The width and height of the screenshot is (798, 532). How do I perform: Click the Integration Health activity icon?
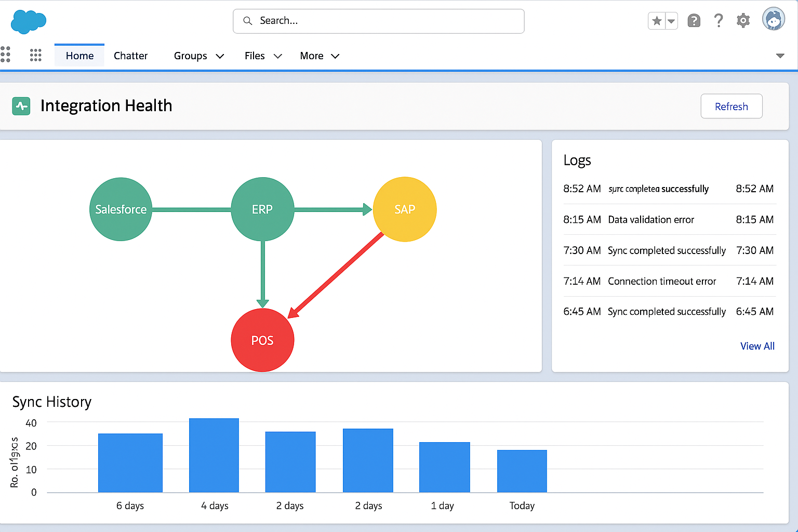point(21,105)
